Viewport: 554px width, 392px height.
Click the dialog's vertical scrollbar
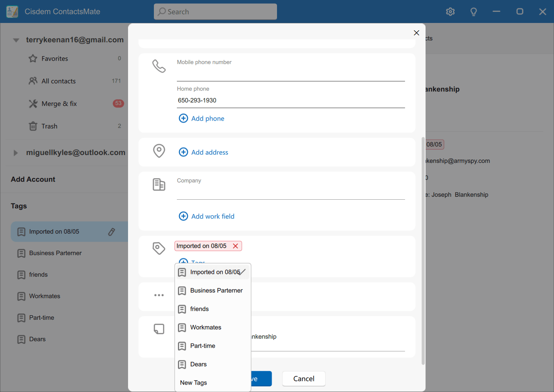point(423,250)
